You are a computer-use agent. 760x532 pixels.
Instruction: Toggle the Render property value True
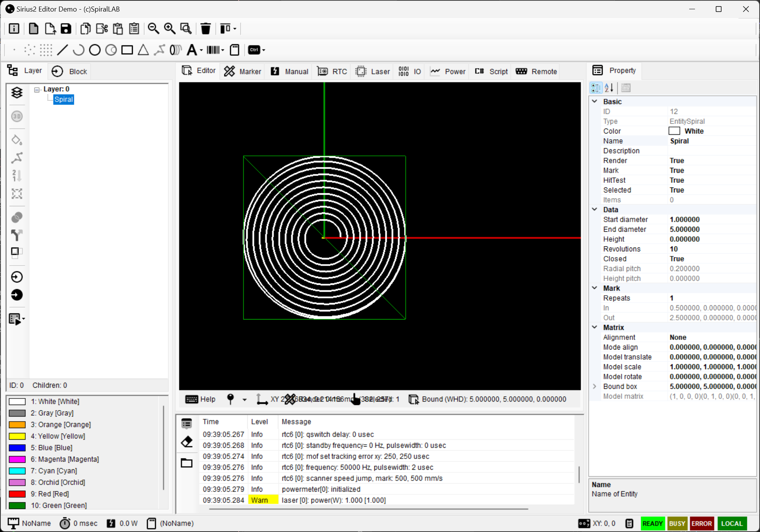(x=712, y=161)
